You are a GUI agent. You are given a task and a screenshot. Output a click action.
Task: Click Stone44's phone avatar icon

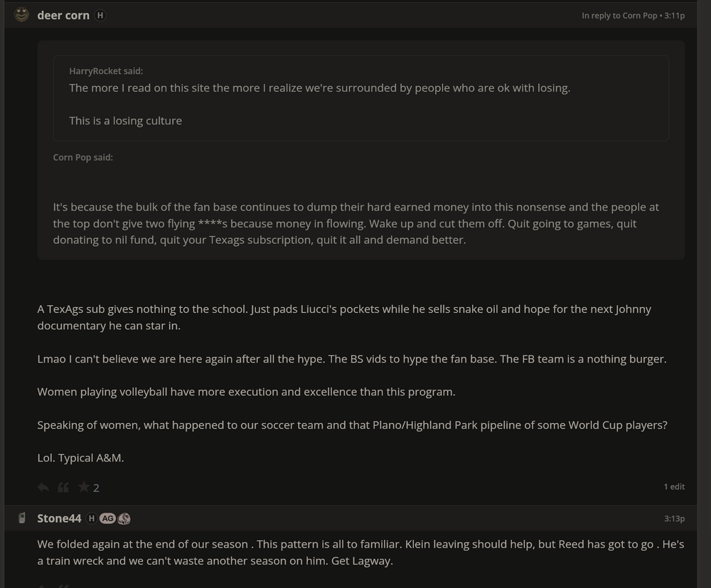pos(22,518)
